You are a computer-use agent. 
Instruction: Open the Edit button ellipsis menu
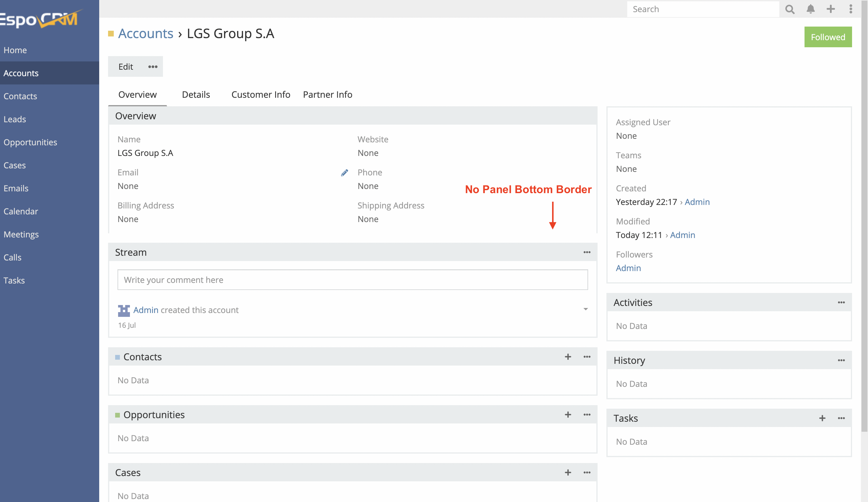(152, 66)
